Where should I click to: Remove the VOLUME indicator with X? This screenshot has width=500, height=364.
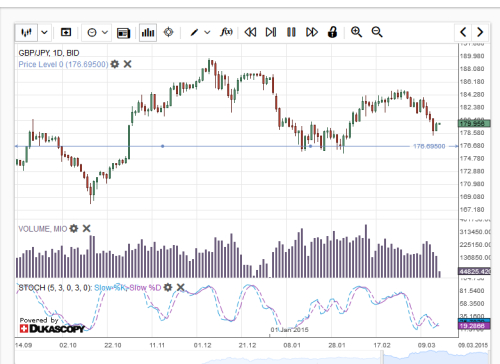click(86, 228)
